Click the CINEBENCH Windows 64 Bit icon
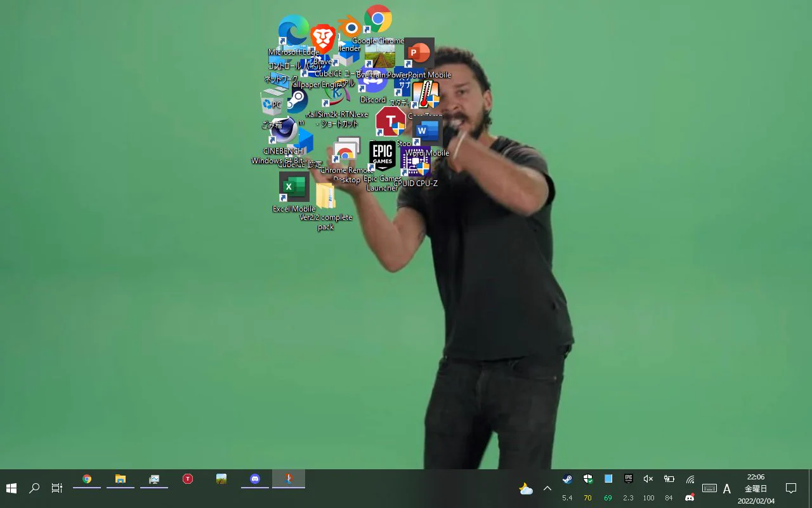Screen dimensions: 812x508 [284, 131]
